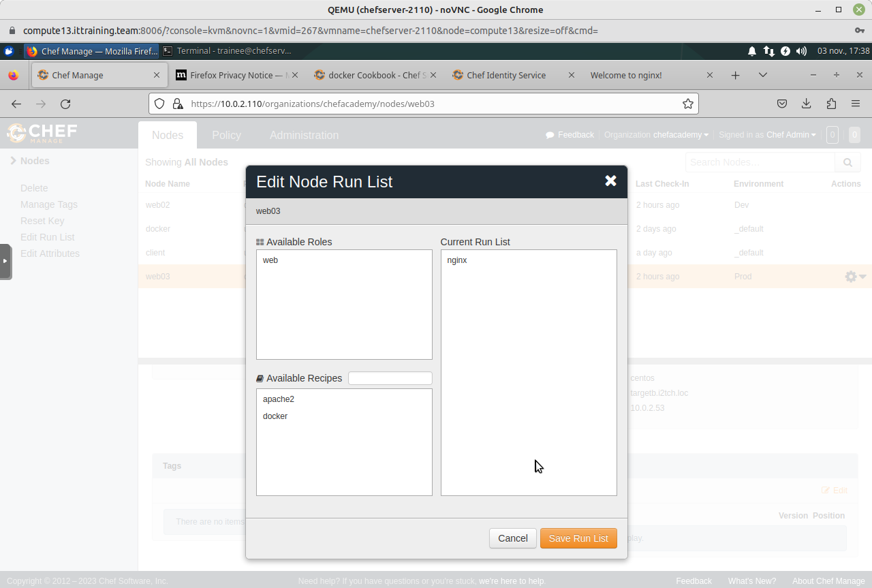Open Firefox Pocket save icon
Screen dimensions: 872x588
click(x=782, y=104)
